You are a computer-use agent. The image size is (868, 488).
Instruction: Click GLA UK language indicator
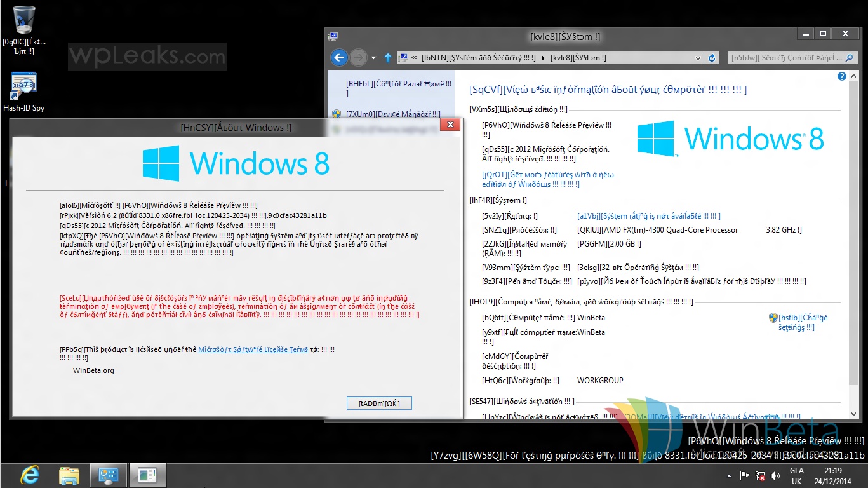pyautogui.click(x=796, y=475)
